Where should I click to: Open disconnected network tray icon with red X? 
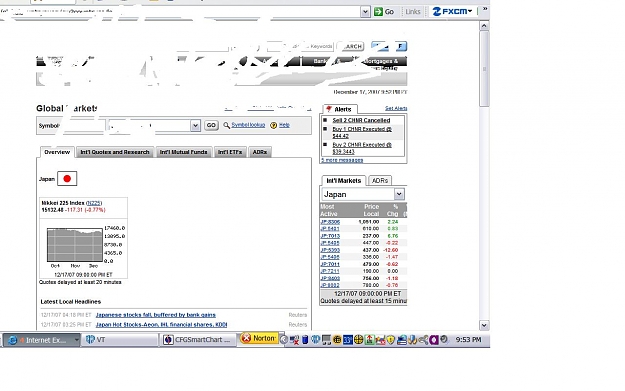(295, 340)
